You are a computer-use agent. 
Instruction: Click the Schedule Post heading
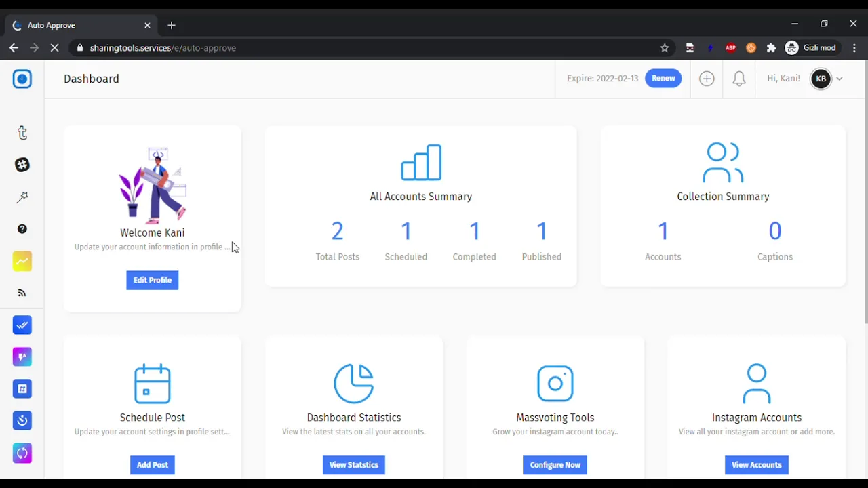click(153, 418)
